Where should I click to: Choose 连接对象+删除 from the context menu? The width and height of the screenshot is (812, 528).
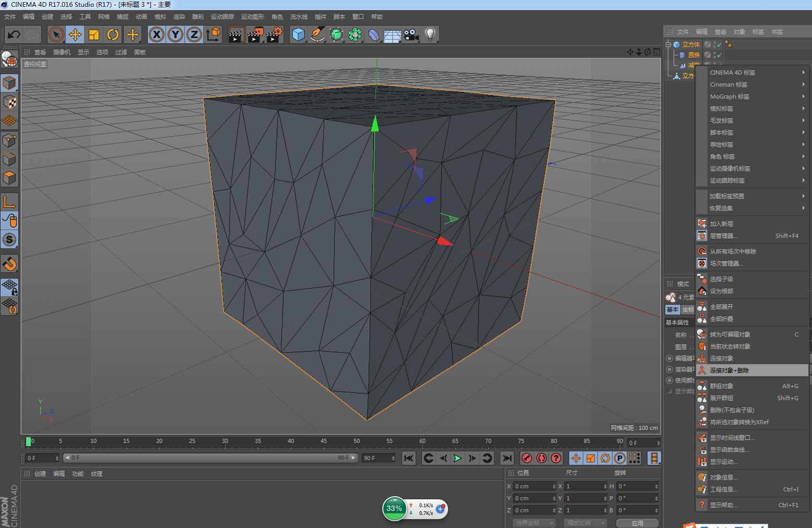[x=731, y=370]
